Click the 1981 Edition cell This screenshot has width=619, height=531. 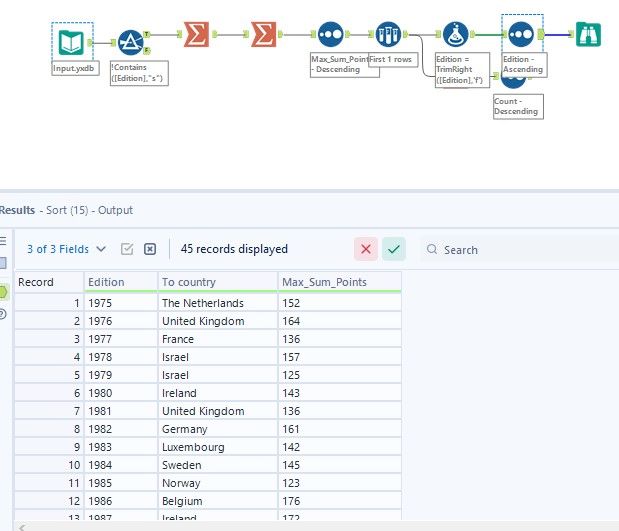click(120, 411)
